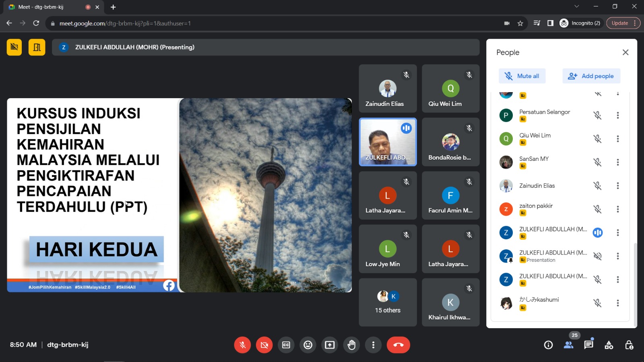Image resolution: width=644 pixels, height=362 pixels.
Task: Switch to the Meet dtg-brbm-kij tab
Action: click(48, 7)
